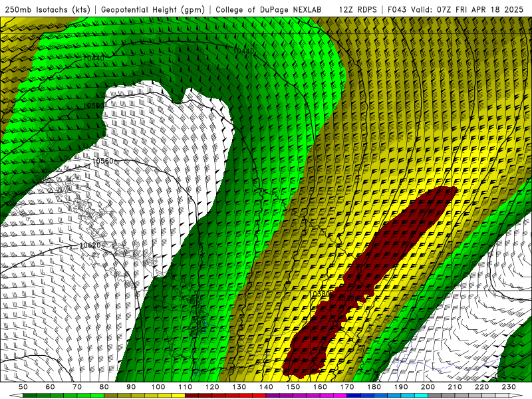Click the '210' color bar value
This screenshot has width=532, height=399.
point(455,387)
